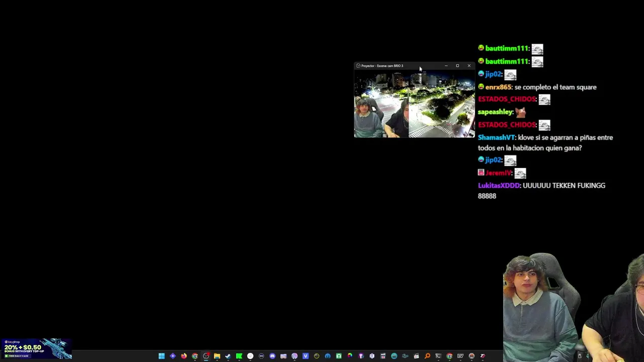The image size is (644, 362).
Task: Click username ShamashVT in chat
Action: pyautogui.click(x=496, y=137)
